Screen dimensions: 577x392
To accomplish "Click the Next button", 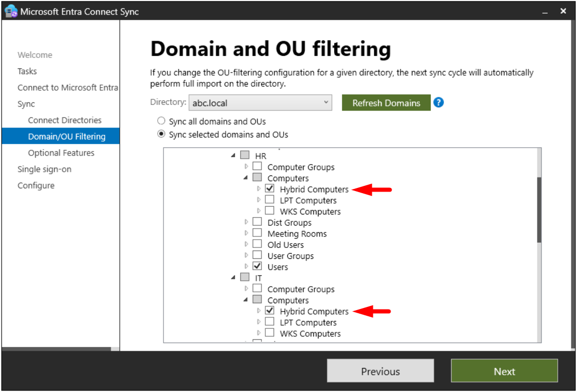I will (x=504, y=371).
